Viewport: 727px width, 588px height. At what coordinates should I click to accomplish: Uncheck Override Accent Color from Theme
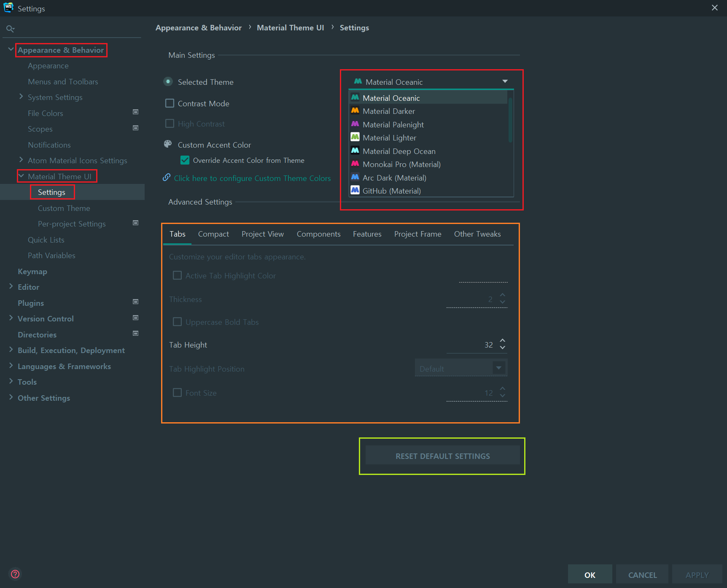tap(185, 160)
